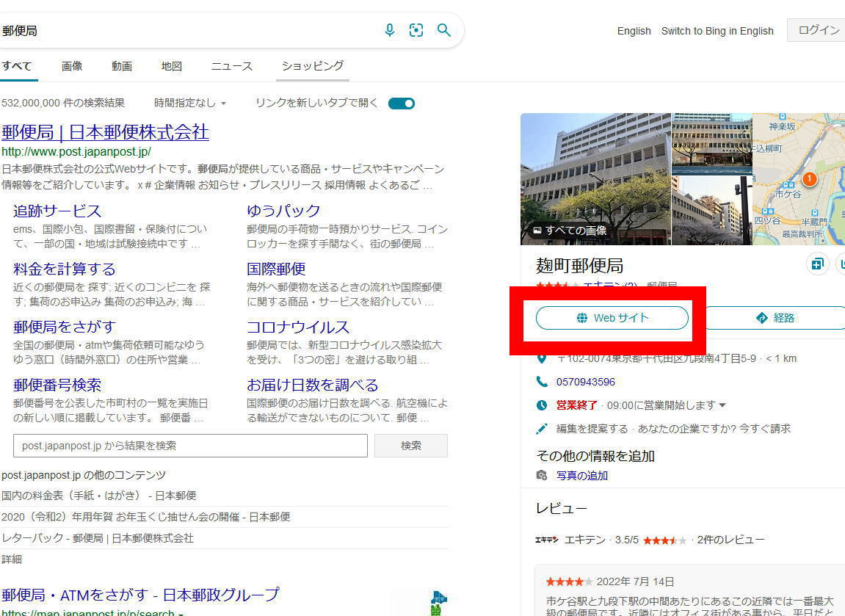Open the ニュース tab
This screenshot has width=845, height=616.
point(232,66)
